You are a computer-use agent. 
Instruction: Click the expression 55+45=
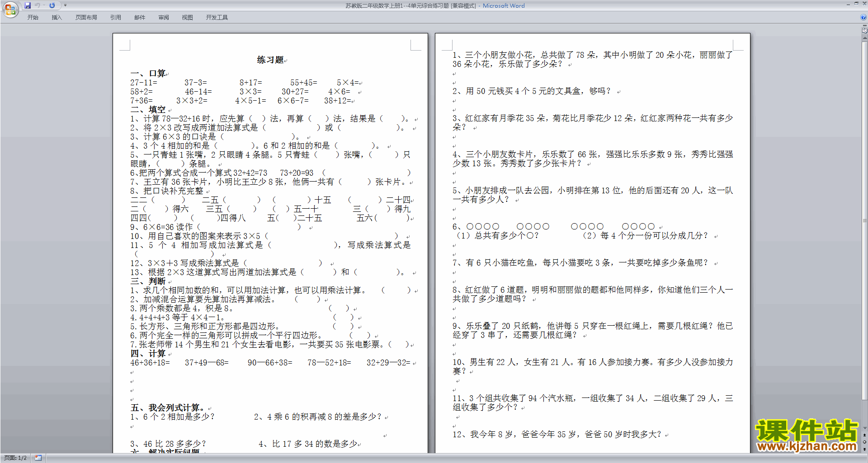[x=304, y=83]
